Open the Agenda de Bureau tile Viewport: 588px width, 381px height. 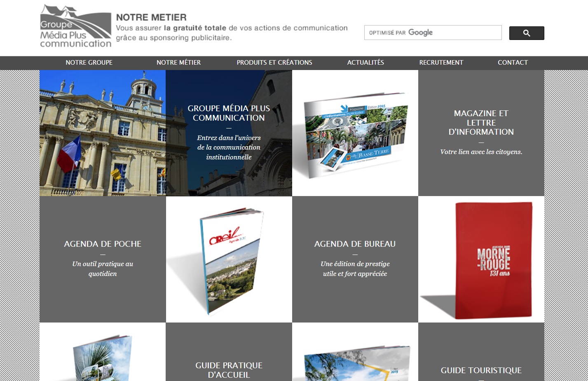pyautogui.click(x=355, y=259)
